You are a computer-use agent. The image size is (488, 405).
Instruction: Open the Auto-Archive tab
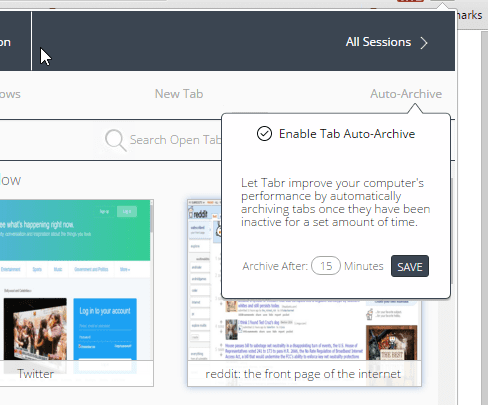coord(406,94)
